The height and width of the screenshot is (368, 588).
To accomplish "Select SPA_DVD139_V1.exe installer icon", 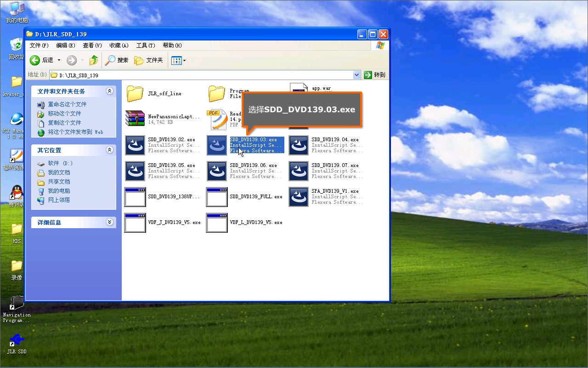I will (299, 196).
